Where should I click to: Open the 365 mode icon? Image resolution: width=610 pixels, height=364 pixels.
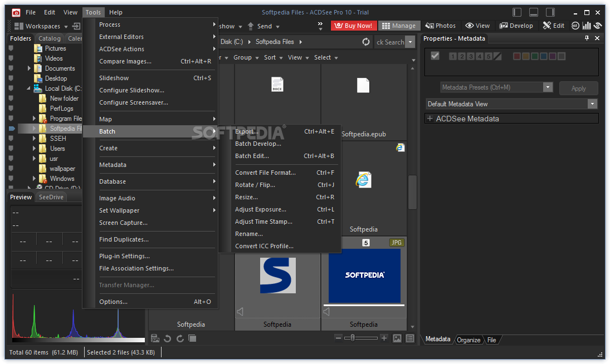pos(575,26)
